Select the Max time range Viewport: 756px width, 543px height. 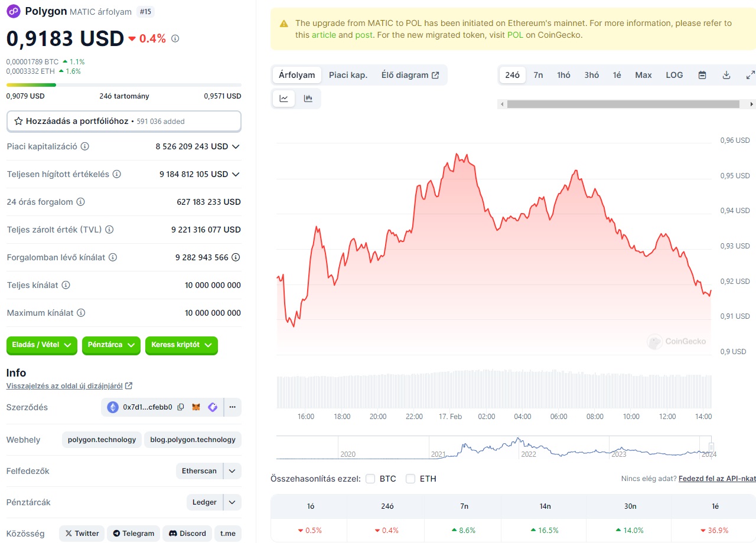pos(643,75)
